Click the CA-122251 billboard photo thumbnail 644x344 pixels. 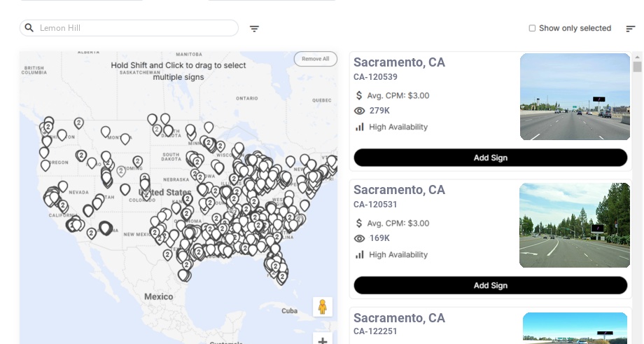pyautogui.click(x=575, y=328)
